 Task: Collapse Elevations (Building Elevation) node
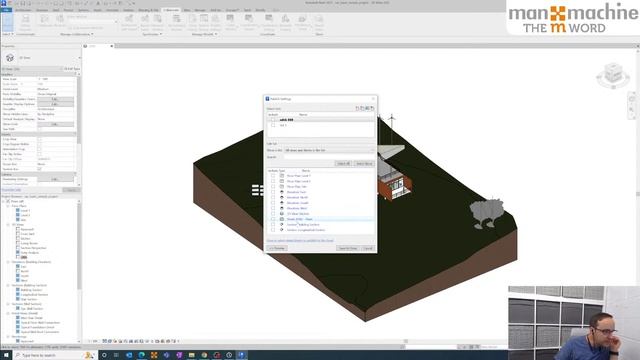pos(8,262)
